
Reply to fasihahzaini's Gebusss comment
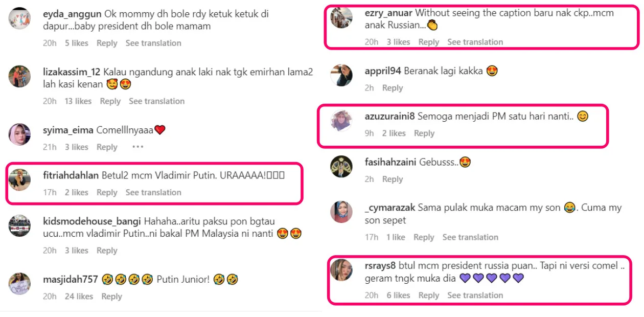(x=393, y=179)
